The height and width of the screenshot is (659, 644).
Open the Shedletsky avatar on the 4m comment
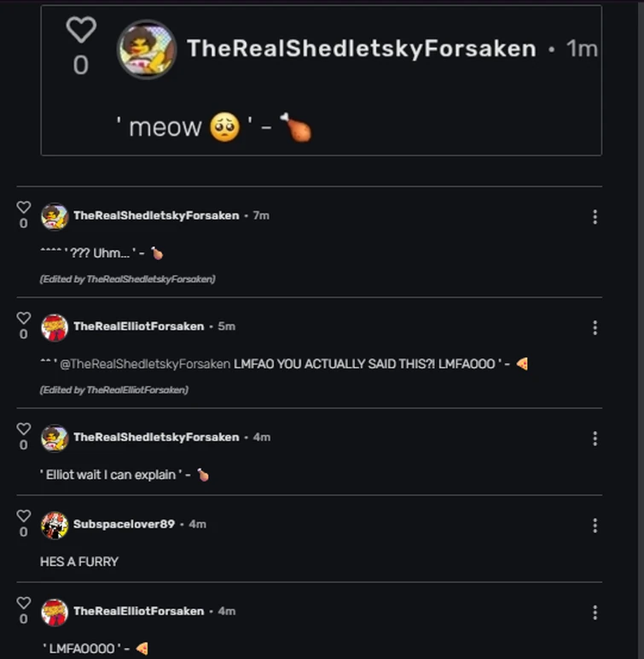pyautogui.click(x=55, y=438)
